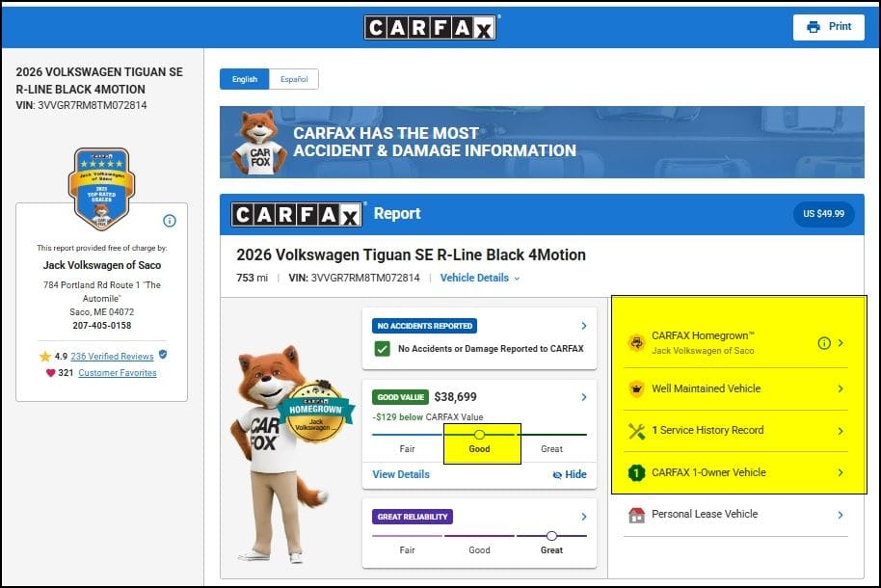
Task: Toggle the green No Accidents checkmark box
Action: pos(382,349)
